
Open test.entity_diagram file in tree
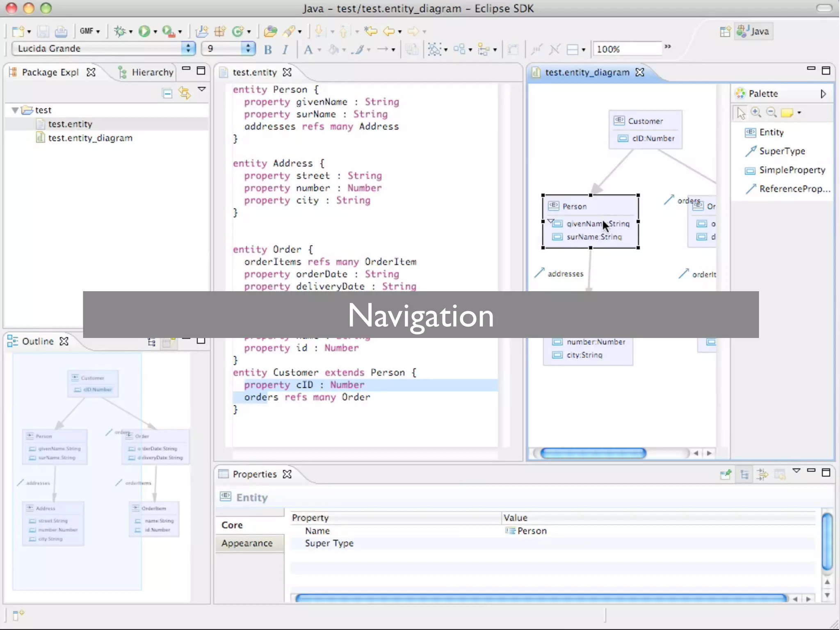click(90, 138)
